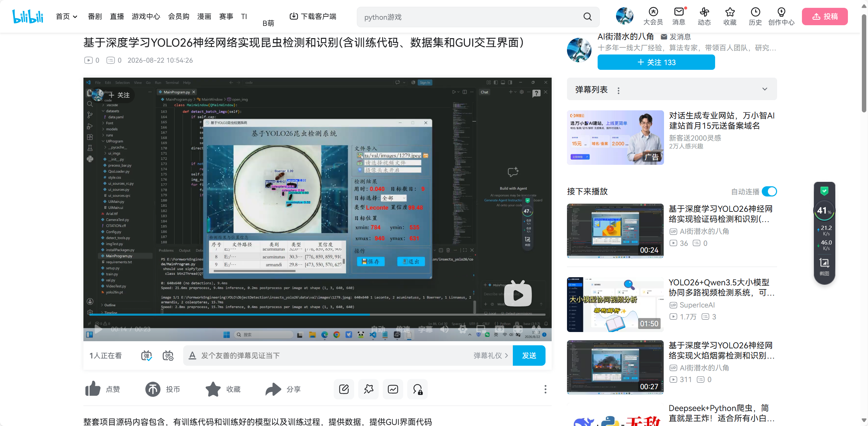The width and height of the screenshot is (868, 426).
Task: Click the pink 投稿 upload button
Action: click(824, 16)
